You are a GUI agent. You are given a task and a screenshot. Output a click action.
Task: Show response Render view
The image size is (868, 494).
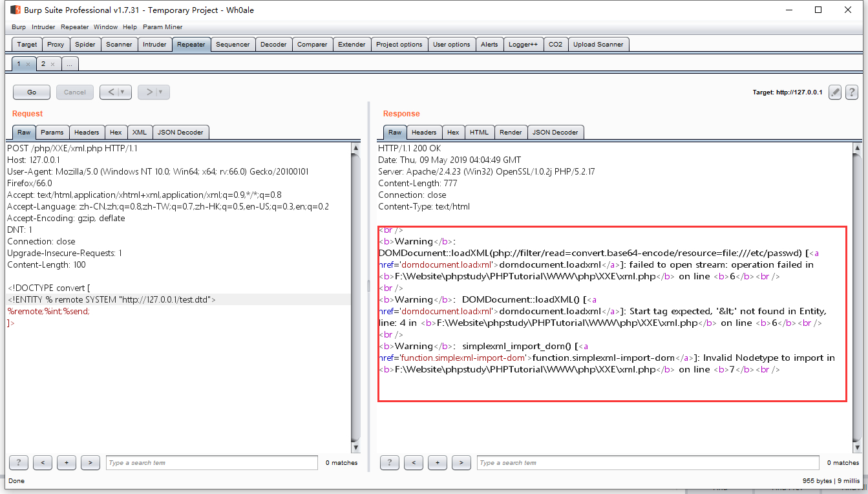coord(511,132)
